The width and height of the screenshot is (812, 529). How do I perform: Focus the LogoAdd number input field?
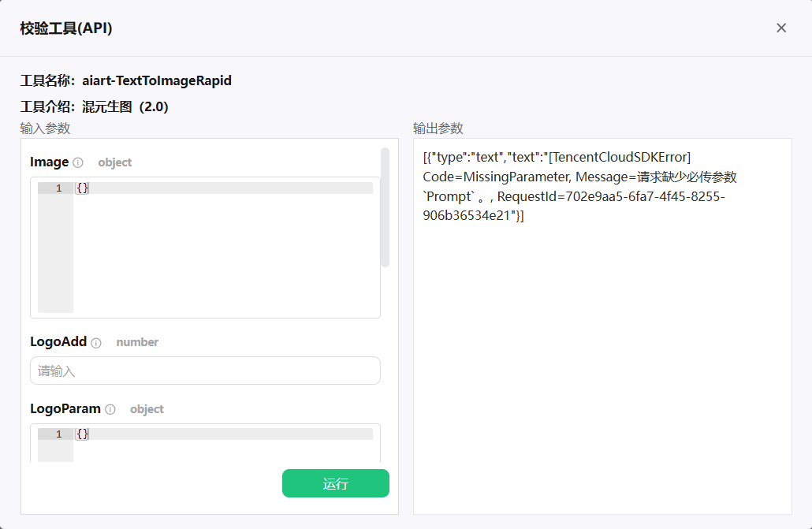205,371
